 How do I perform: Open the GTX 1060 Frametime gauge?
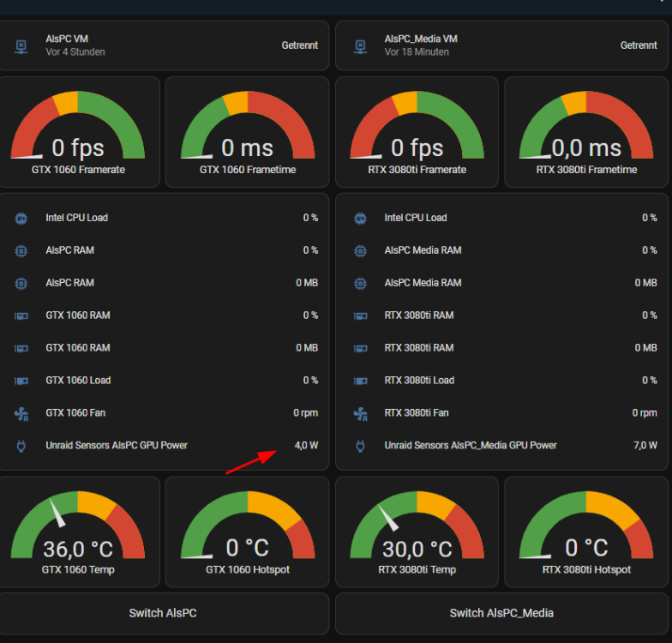click(x=247, y=132)
